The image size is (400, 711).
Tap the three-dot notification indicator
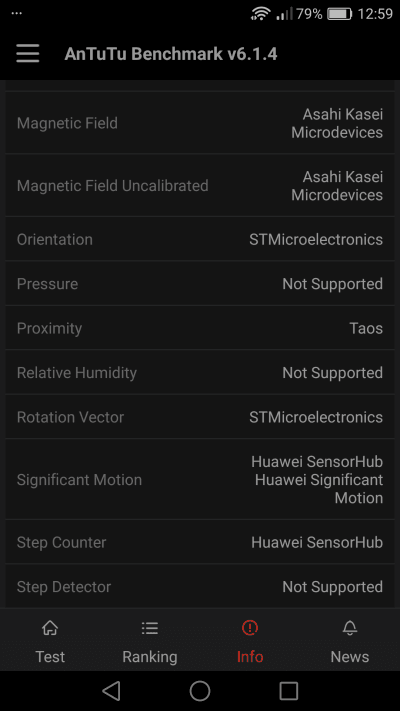(17, 13)
